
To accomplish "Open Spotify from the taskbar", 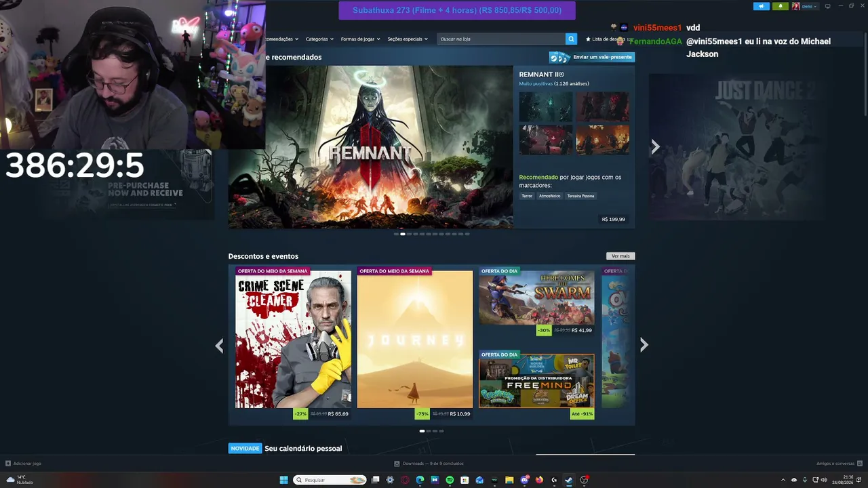I will (x=450, y=480).
